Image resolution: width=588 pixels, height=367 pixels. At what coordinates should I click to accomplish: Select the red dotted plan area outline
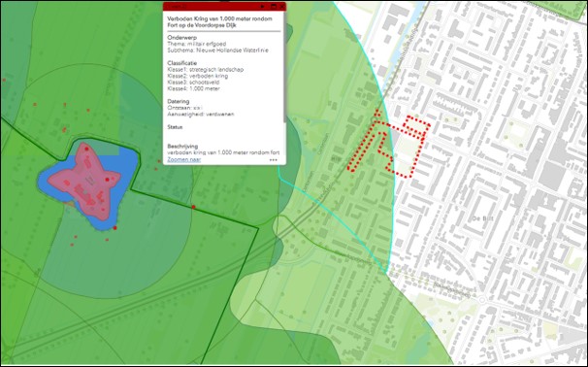click(x=388, y=147)
